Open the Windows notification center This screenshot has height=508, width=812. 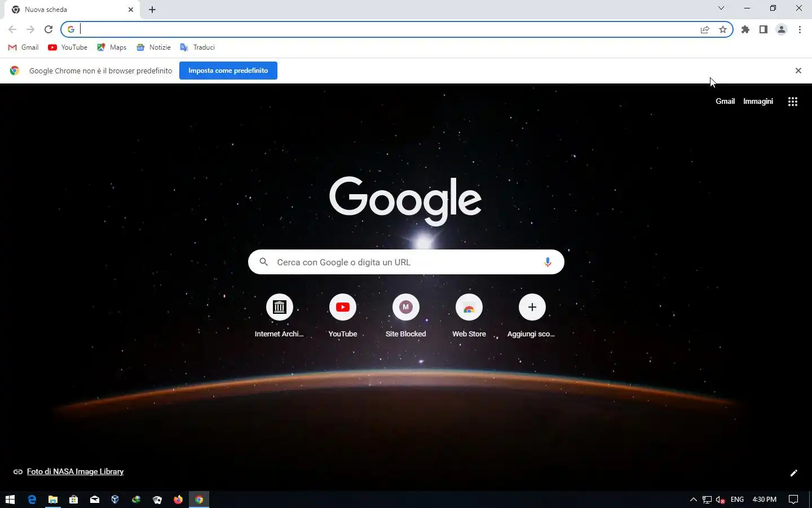click(x=793, y=500)
